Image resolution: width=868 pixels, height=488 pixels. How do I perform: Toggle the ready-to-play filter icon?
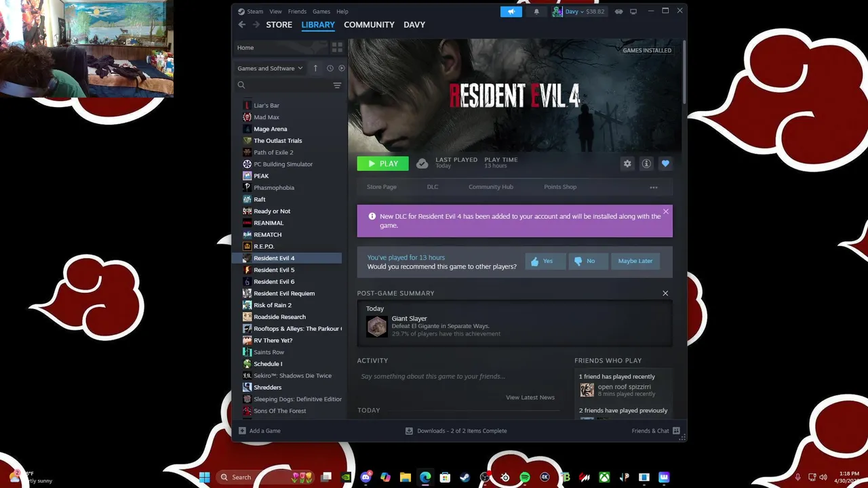(342, 68)
